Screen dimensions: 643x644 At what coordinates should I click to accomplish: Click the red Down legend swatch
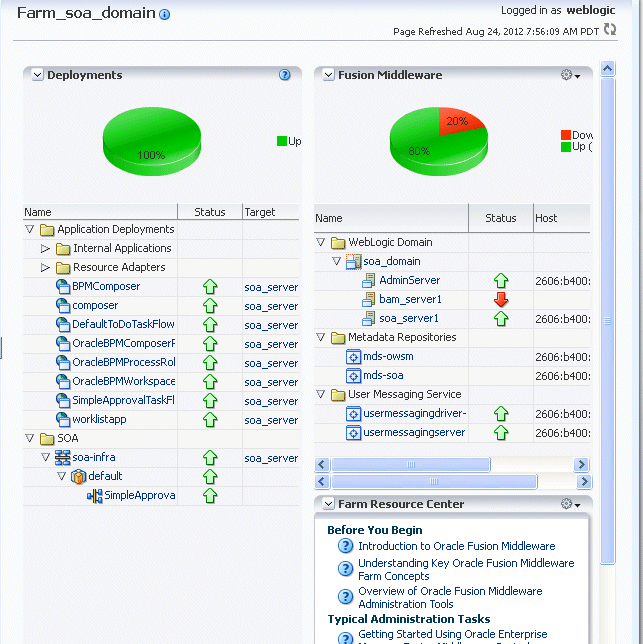[566, 135]
